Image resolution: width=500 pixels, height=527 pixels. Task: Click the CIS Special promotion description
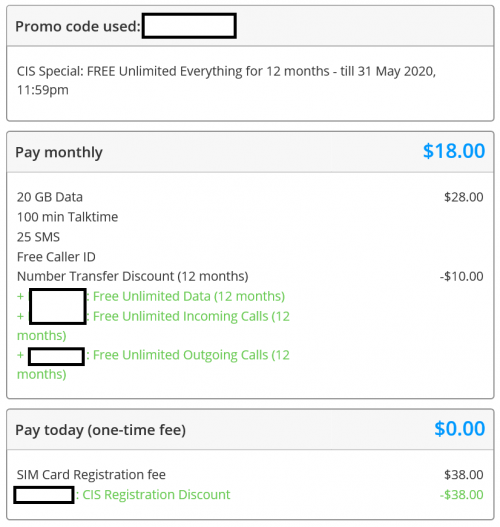pyautogui.click(x=226, y=81)
